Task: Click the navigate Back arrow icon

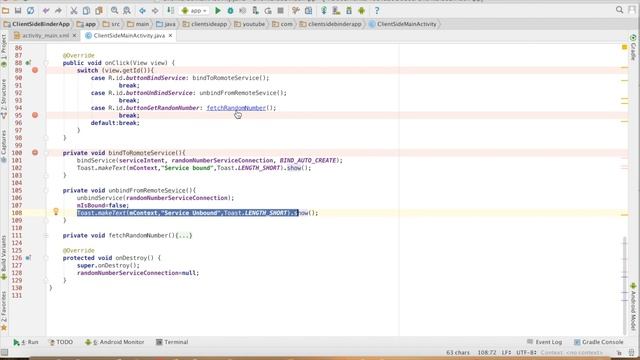Action: click(142, 10)
